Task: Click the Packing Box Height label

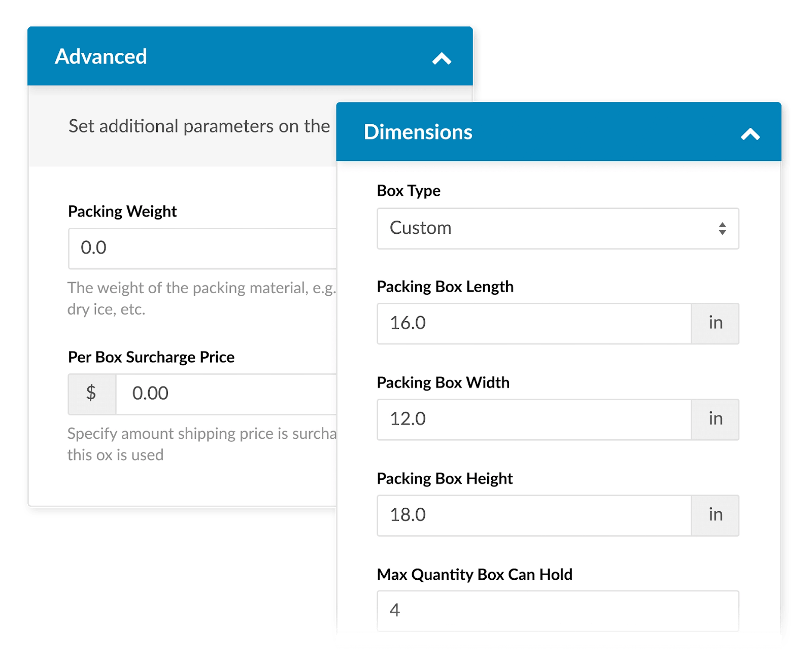Action: pyautogui.click(x=445, y=478)
